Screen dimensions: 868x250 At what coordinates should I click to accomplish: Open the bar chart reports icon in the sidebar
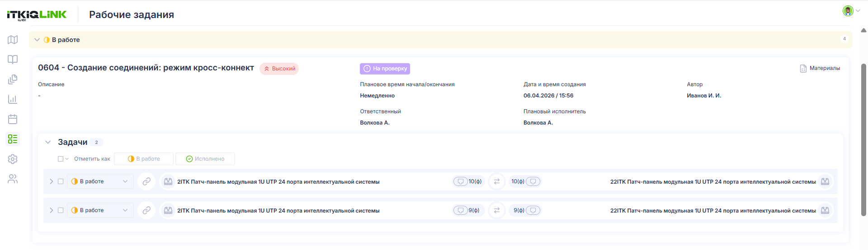click(x=13, y=99)
